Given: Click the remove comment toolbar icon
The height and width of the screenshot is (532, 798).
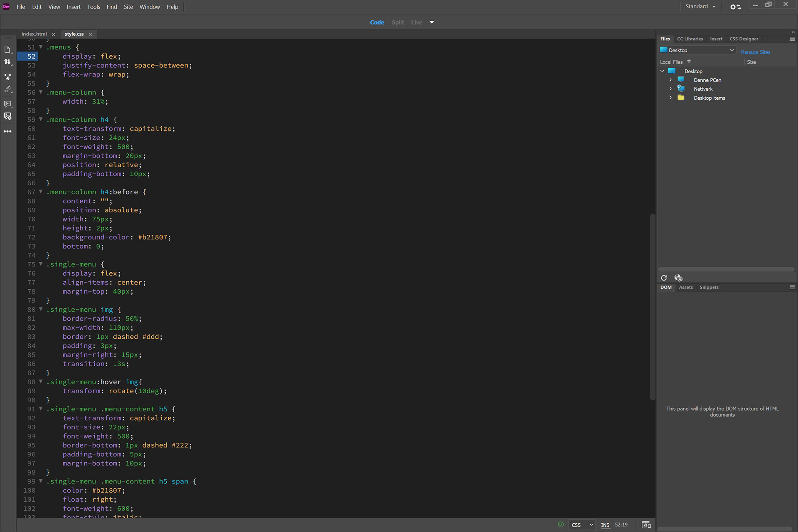Looking at the screenshot, I should tap(7, 116).
